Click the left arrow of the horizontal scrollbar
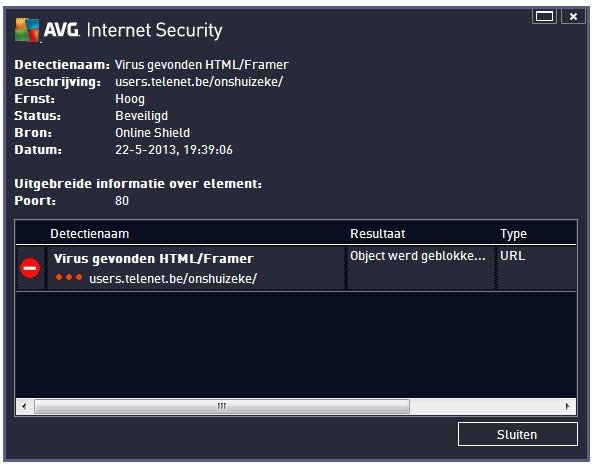This screenshot has height=467, width=598. pyautogui.click(x=24, y=406)
